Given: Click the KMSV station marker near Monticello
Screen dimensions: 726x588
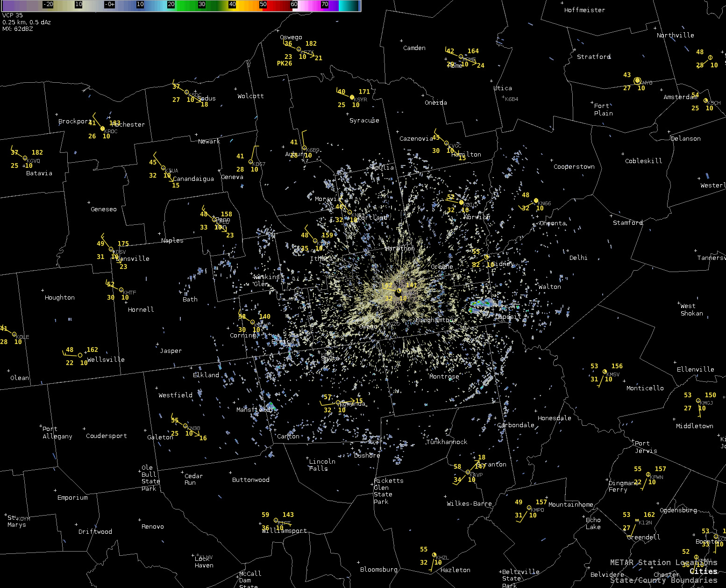Looking at the screenshot, I should click(x=605, y=372).
